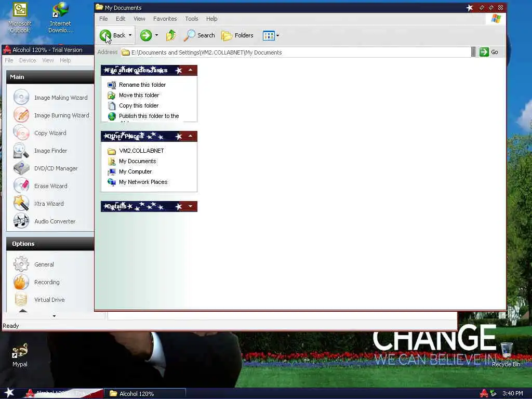Viewport: 532px width, 399px height.
Task: Open DVD/CD Manager in Alcohol 120%
Action: pos(46,168)
